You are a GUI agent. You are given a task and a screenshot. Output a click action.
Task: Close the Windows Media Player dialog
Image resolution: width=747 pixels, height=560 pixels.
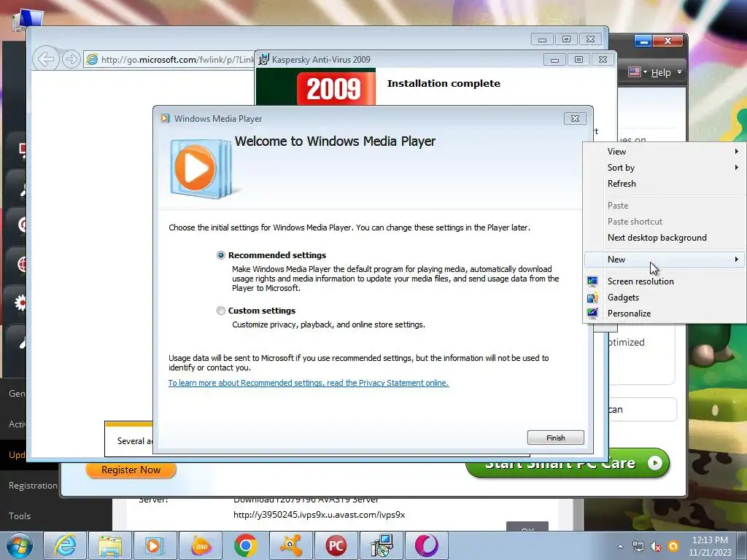point(575,119)
